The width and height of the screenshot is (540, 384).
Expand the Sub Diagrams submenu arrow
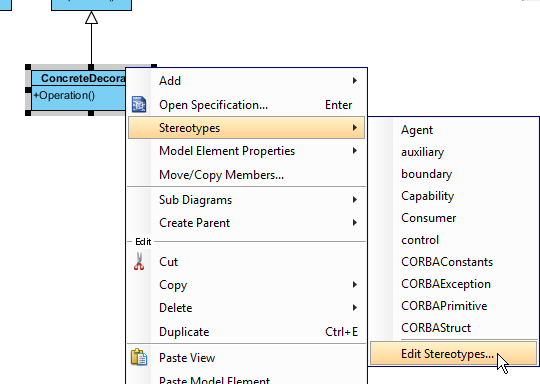click(x=355, y=200)
